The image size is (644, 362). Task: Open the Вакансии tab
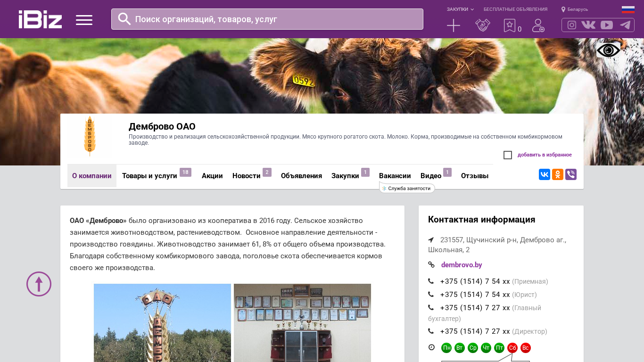click(x=395, y=176)
